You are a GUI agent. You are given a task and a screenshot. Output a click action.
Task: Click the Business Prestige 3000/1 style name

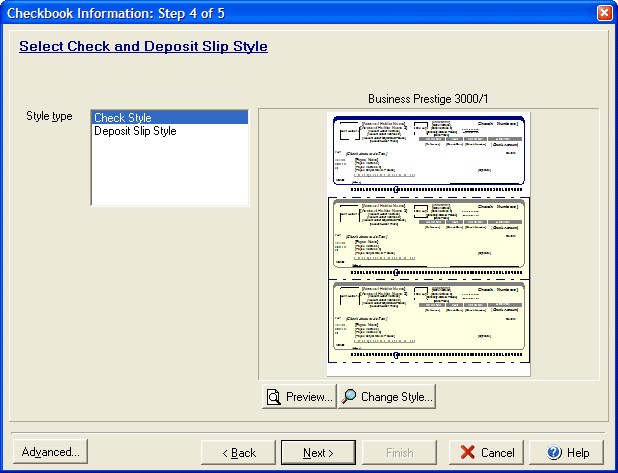pyautogui.click(x=428, y=99)
